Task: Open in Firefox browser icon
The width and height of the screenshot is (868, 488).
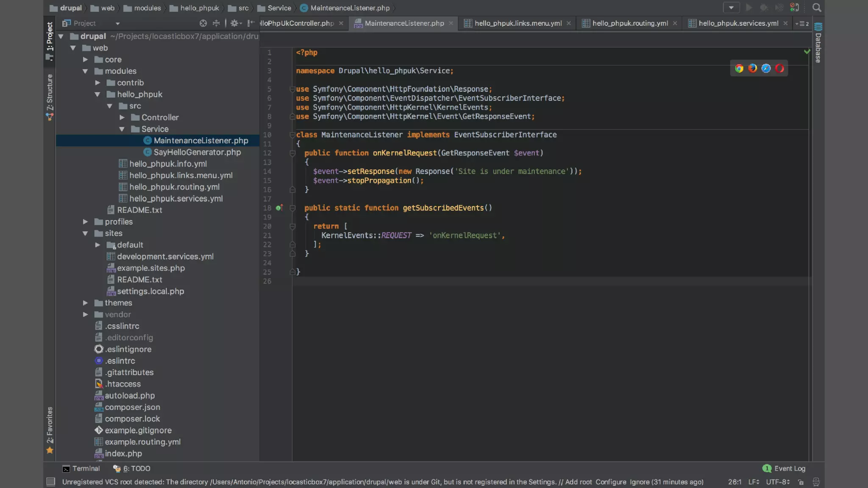Action: (753, 68)
